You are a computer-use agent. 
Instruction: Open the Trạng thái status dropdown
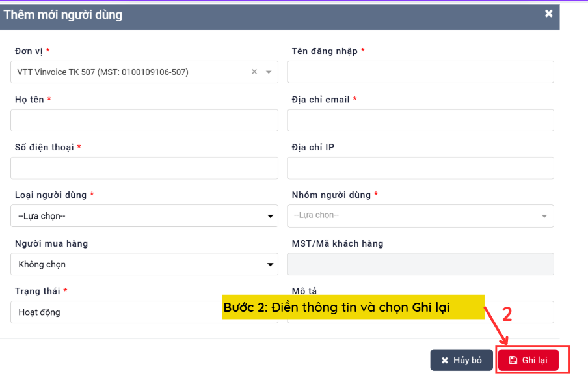(x=117, y=312)
